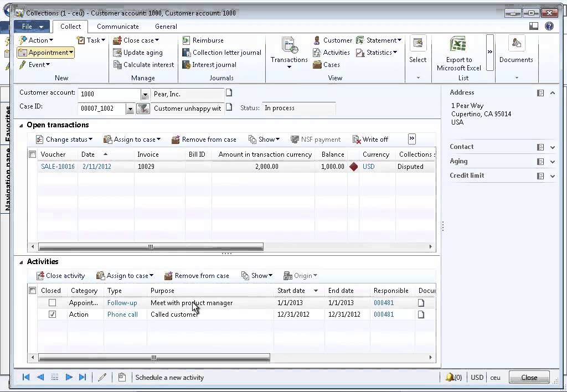Click the filter icon next to Case ID
The height and width of the screenshot is (392, 567).
pyautogui.click(x=143, y=109)
